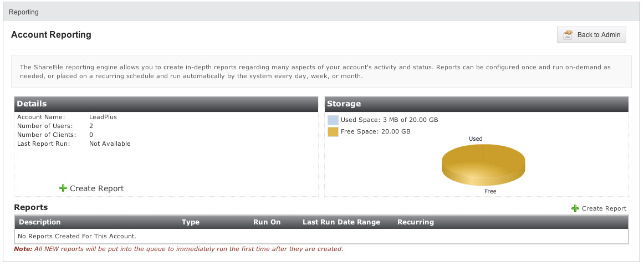The width and height of the screenshot is (644, 266).
Task: Click the Used label on pie chart
Action: tap(476, 139)
